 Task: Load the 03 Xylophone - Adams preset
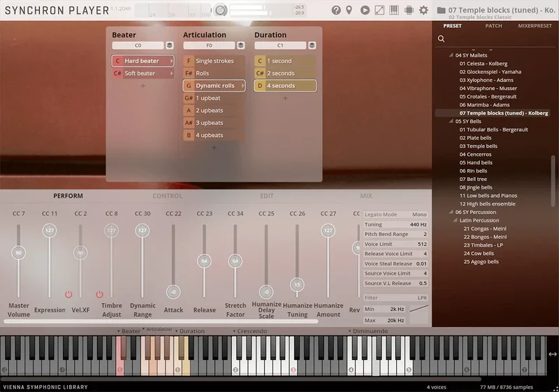point(486,80)
